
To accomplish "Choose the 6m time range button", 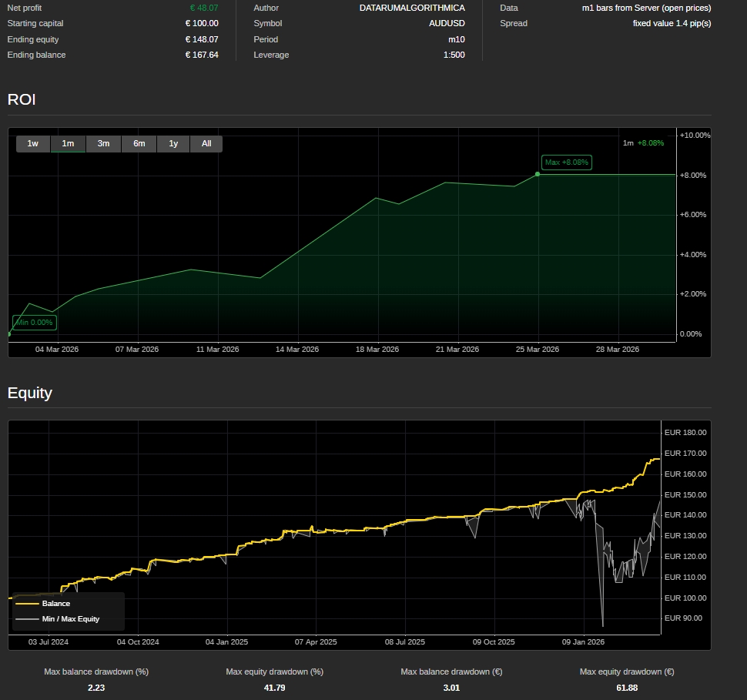I will 139,144.
